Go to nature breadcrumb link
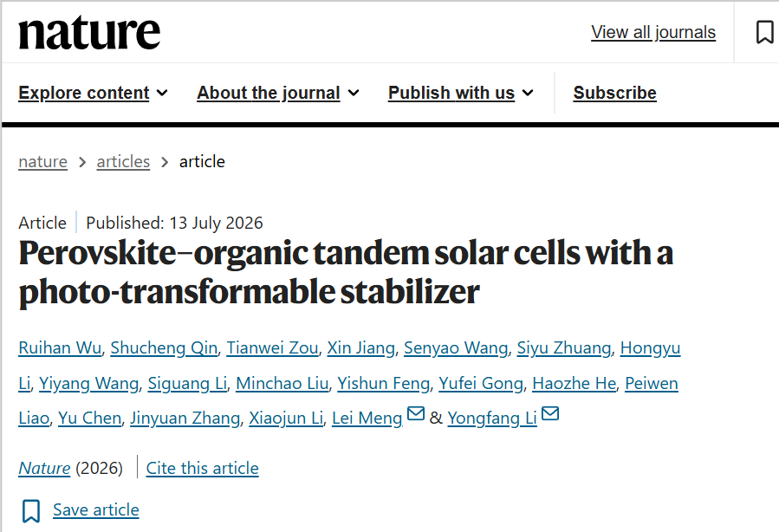This screenshot has height=532, width=779. coord(42,162)
